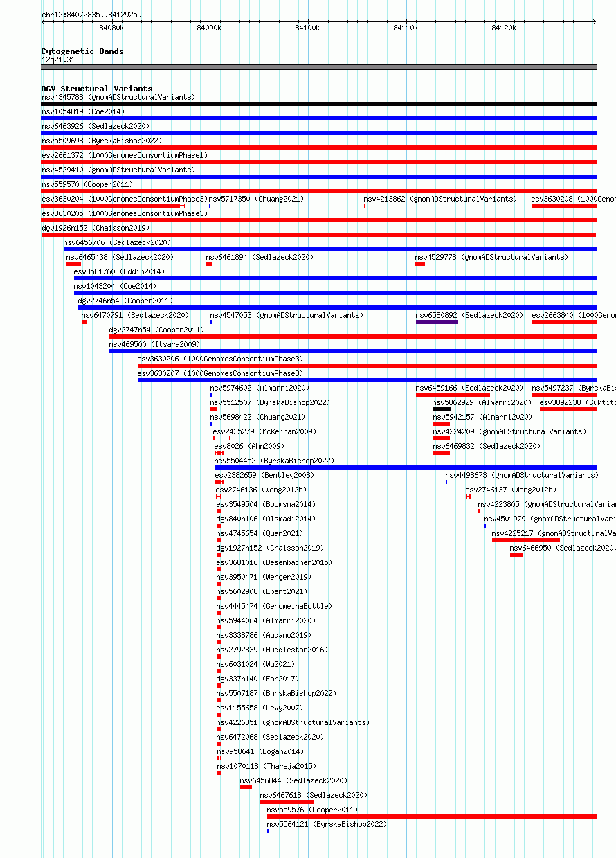Open esv2661372 1000GenomesConsortiumPhase1 entry
Screen dimensions: 616x858
125,155
